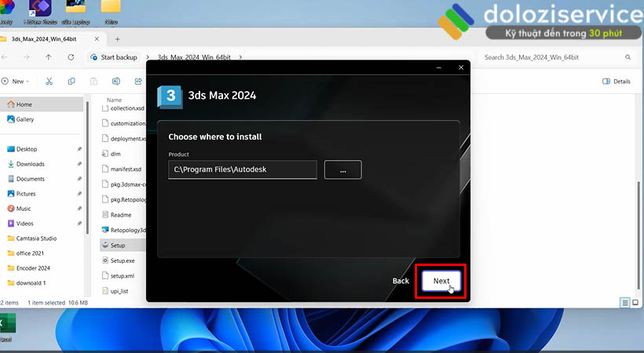644x353 pixels.
Task: Click the Copy icon in Explorer toolbar
Action: click(71, 81)
